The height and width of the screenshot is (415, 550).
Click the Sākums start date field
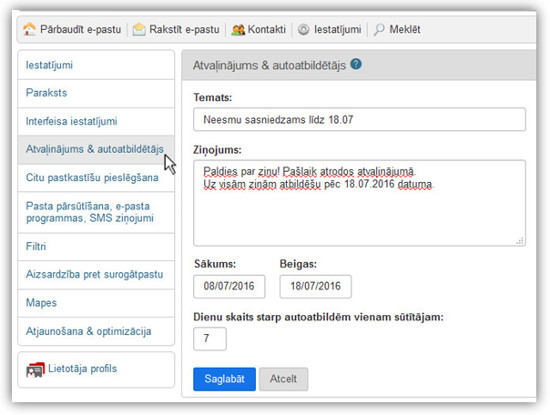pos(229,286)
